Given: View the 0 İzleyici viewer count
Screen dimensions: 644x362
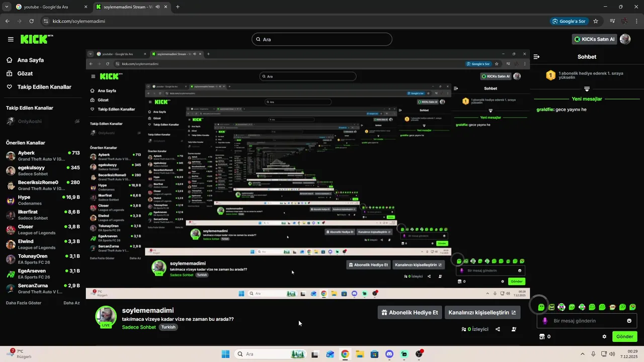Looking at the screenshot, I should [x=475, y=329].
